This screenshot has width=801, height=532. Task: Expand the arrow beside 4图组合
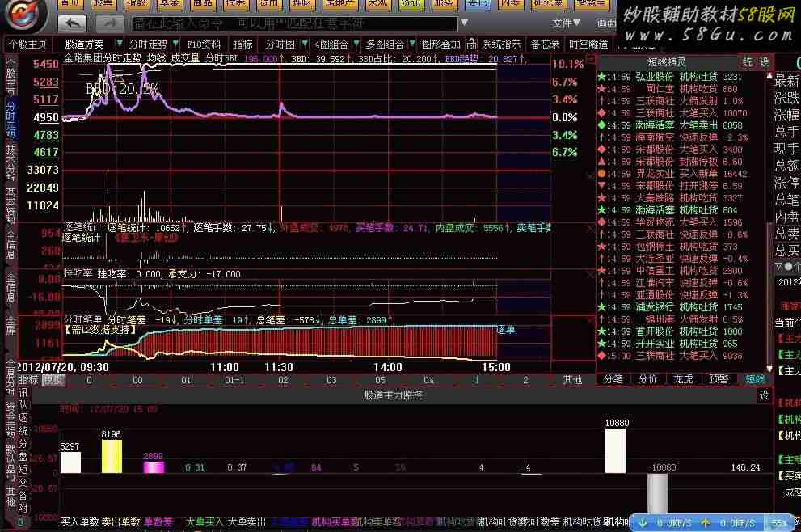click(x=356, y=44)
